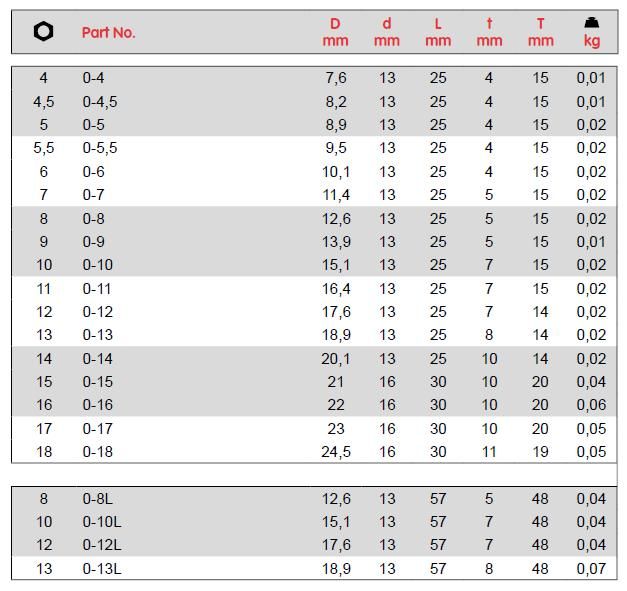Click part number 0-13L
Image resolution: width=627 pixels, height=591 pixels.
point(102,569)
